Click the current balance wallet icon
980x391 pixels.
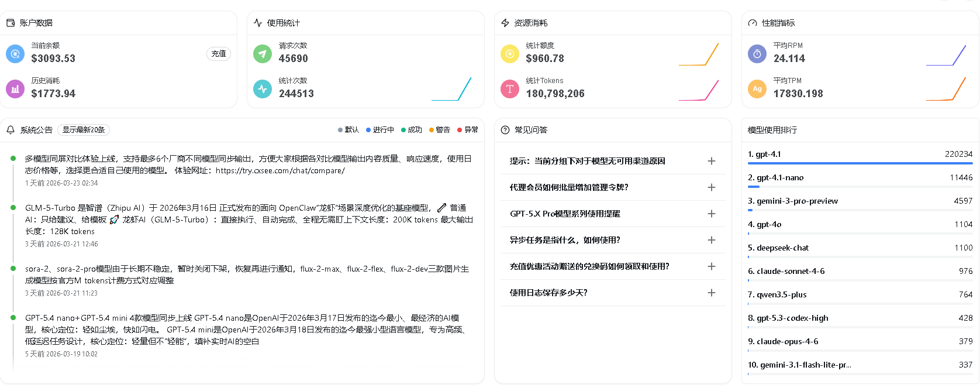15,54
